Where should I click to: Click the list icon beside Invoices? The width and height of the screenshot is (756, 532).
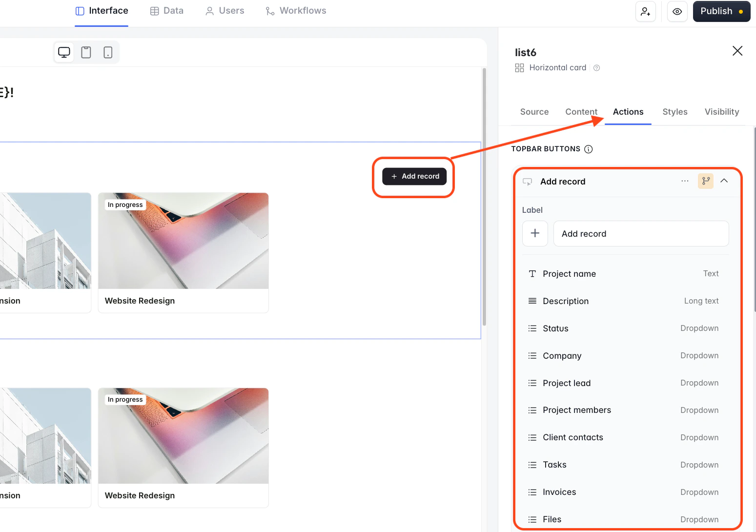click(532, 492)
